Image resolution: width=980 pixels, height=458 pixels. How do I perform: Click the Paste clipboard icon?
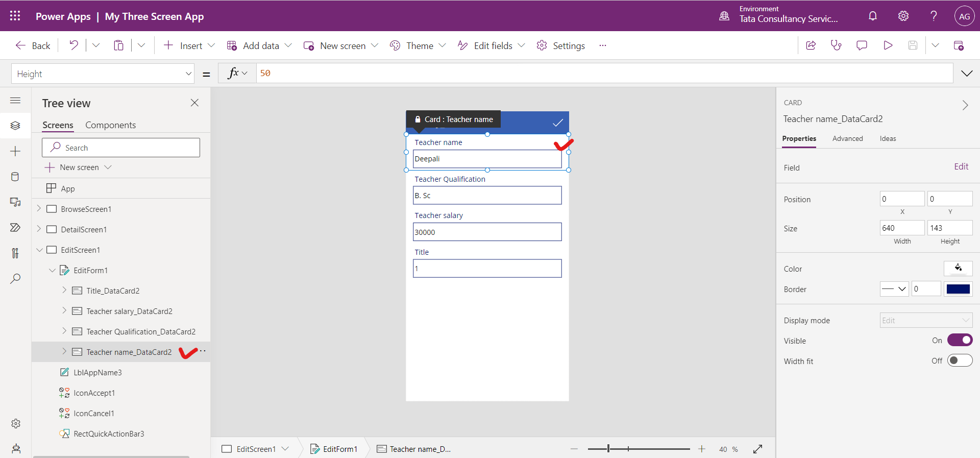118,45
